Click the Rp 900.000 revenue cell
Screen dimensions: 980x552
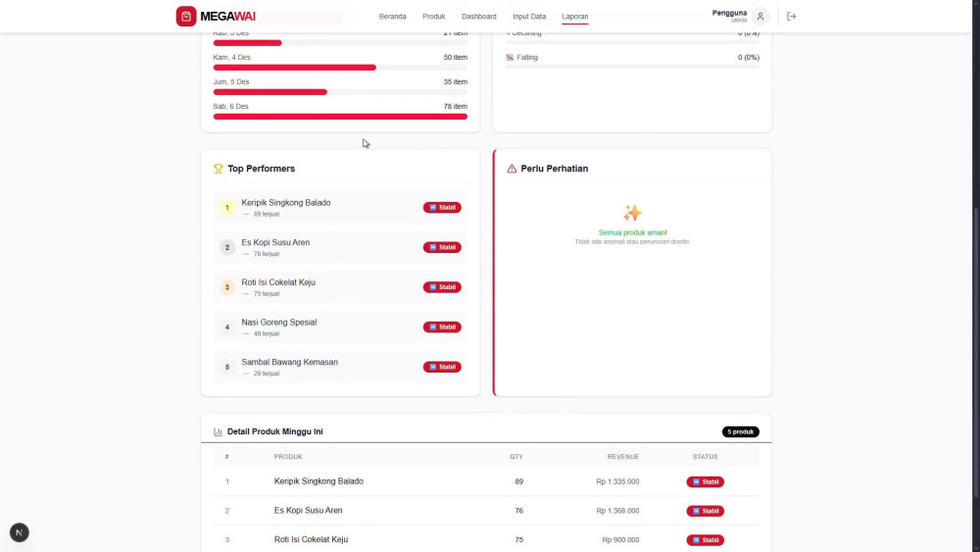[620, 539]
